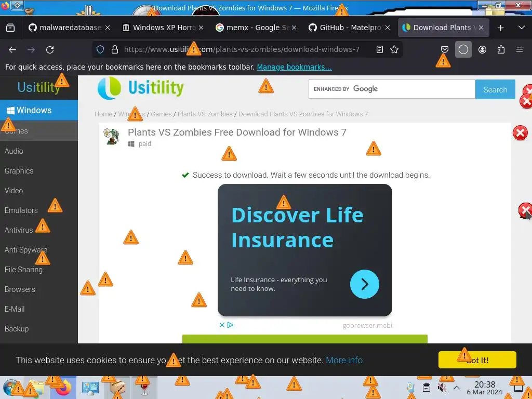Open the Wine glass taskbar icon

click(x=144, y=388)
